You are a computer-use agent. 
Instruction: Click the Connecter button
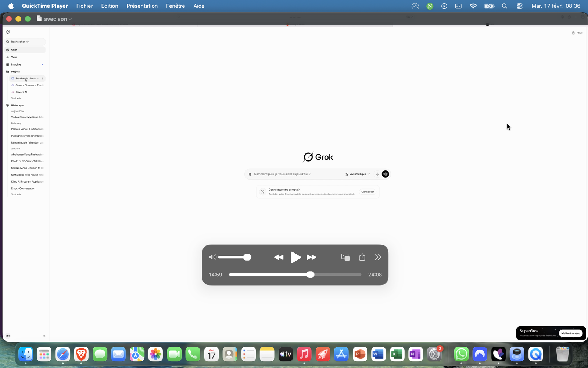(367, 192)
